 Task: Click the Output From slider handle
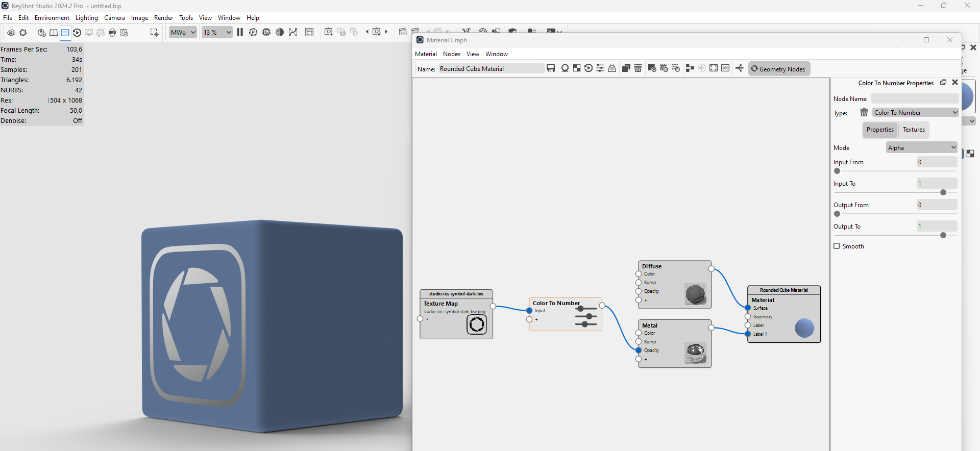[x=837, y=214]
